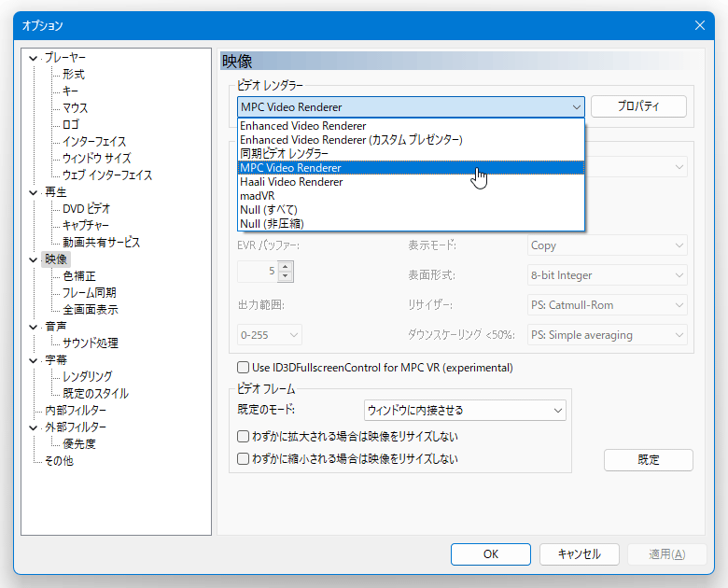Open the レンダリング subtitle settings
Viewport: 728px width, 588px height.
[x=88, y=376]
